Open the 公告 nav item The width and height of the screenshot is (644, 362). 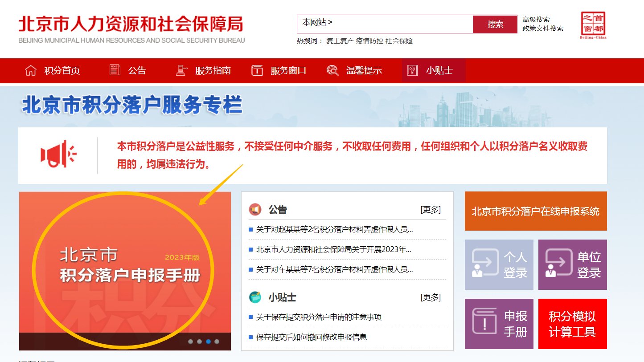[x=137, y=70]
